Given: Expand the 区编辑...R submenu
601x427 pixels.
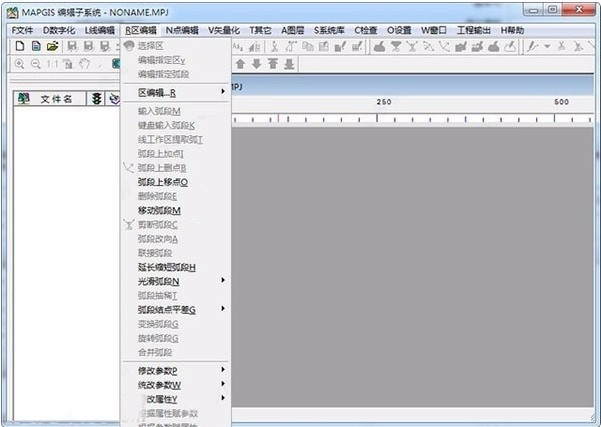Looking at the screenshot, I should [176, 92].
